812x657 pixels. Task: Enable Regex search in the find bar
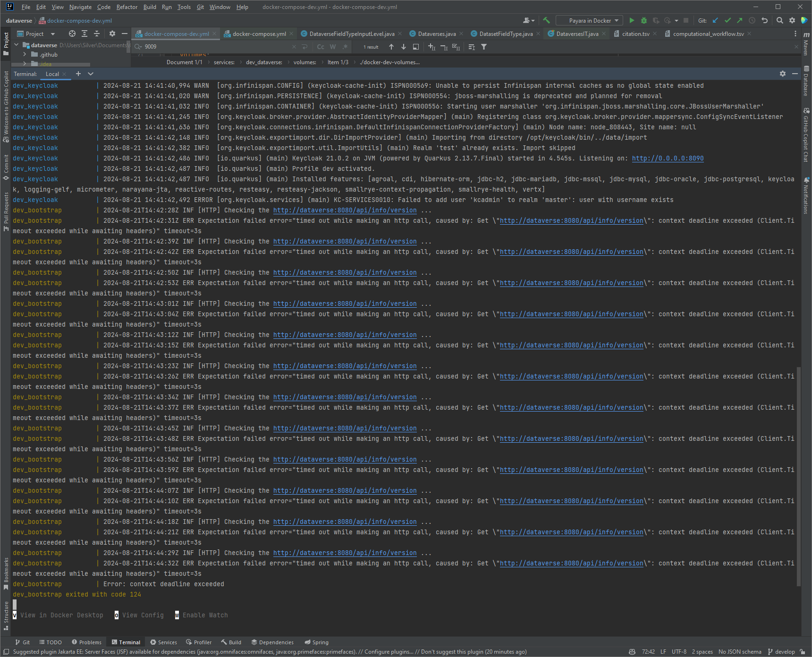pyautogui.click(x=345, y=47)
